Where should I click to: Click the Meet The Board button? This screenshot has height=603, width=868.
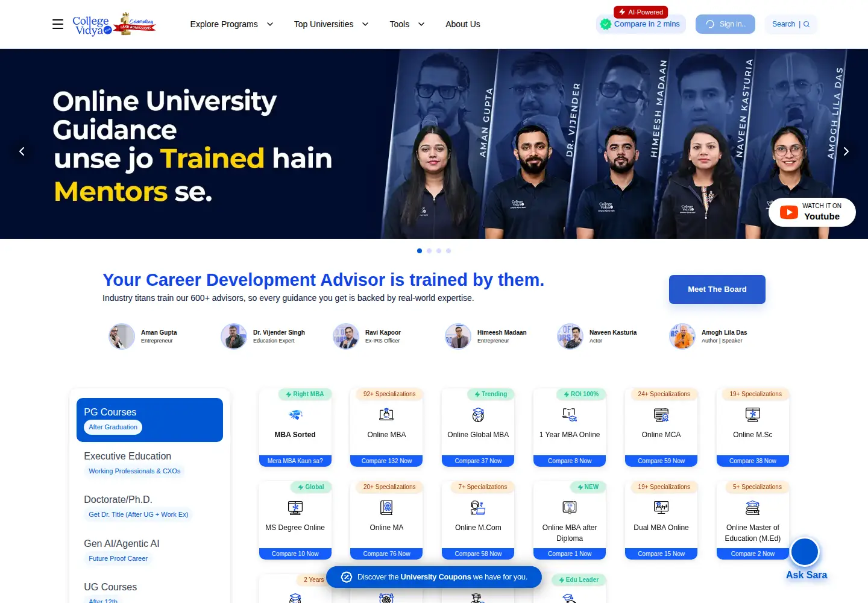pyautogui.click(x=717, y=289)
